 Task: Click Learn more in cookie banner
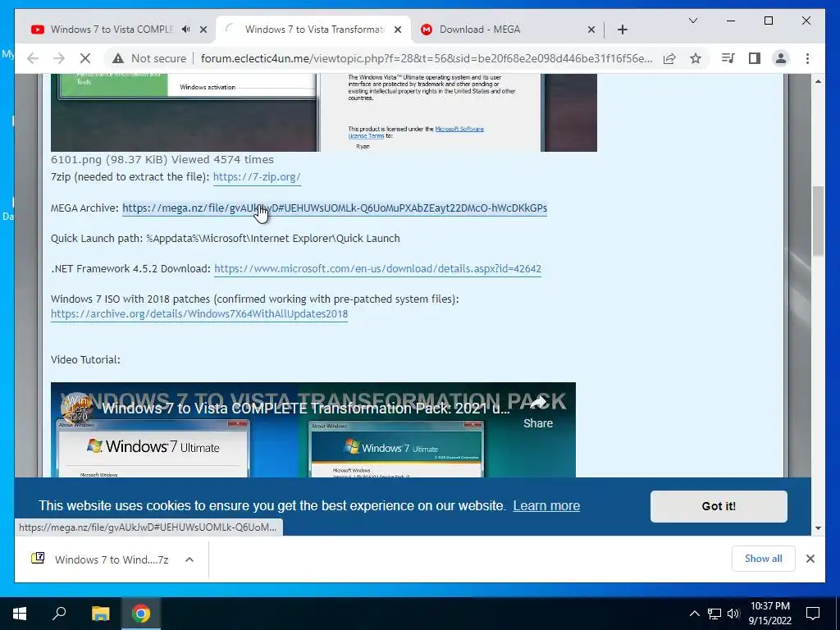coord(546,505)
